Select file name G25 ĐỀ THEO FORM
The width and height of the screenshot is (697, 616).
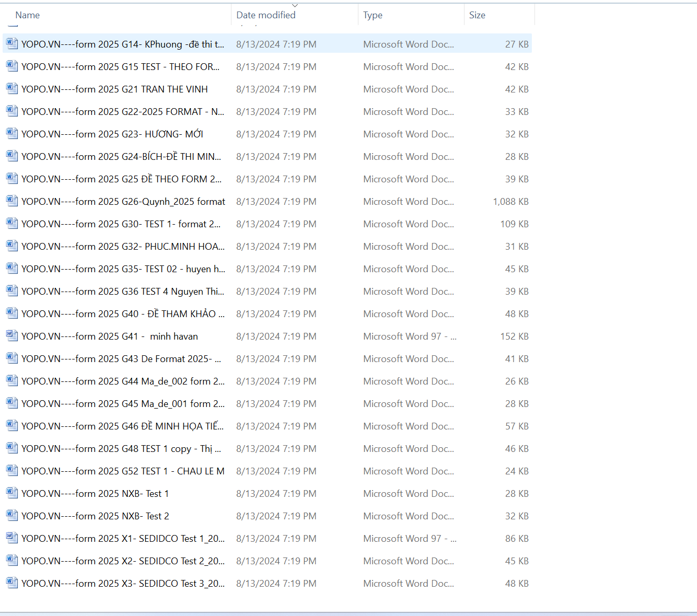(122, 179)
